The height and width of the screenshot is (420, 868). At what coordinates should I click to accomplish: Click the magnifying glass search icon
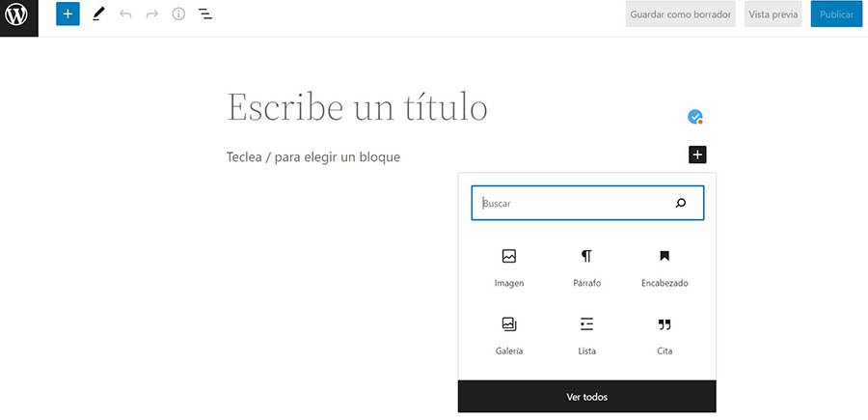pos(681,204)
